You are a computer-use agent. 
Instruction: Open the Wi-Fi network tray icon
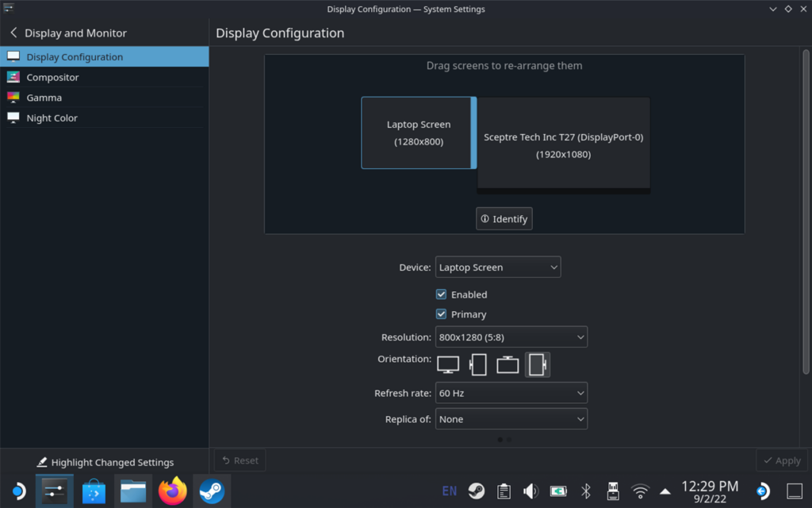(x=640, y=491)
